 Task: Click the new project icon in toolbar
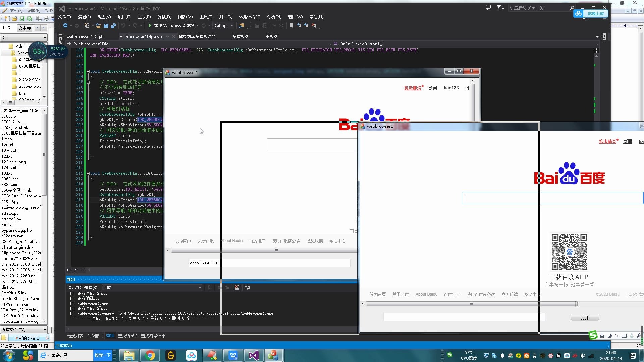(87, 26)
